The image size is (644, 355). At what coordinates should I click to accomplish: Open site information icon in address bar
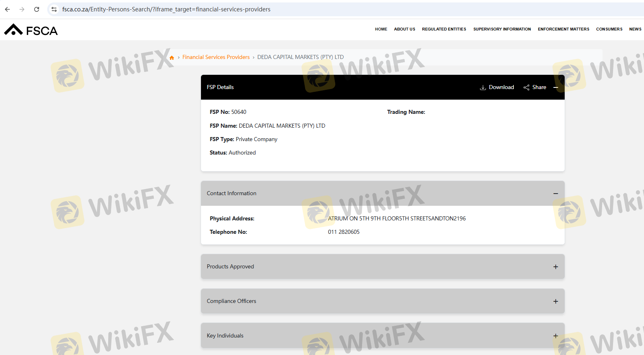54,9
